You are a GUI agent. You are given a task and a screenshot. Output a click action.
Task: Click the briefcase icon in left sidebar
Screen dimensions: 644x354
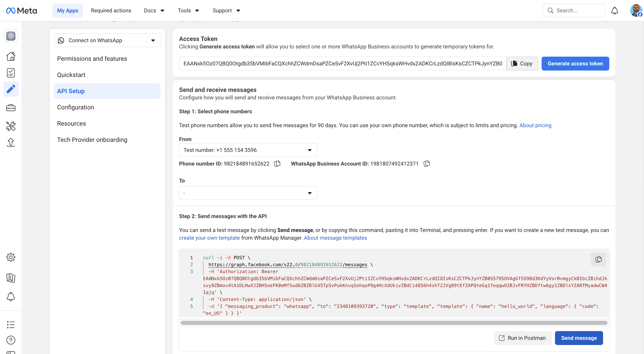click(11, 108)
